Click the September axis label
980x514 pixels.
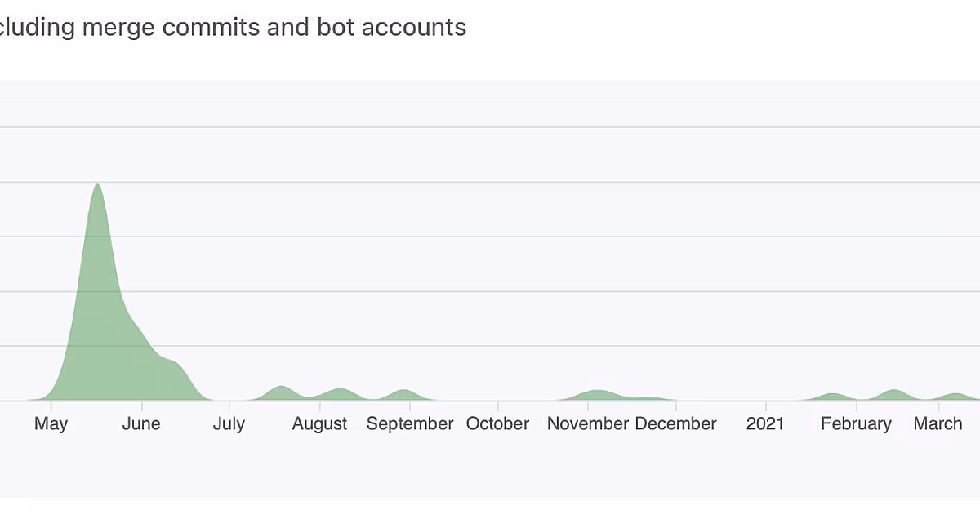click(410, 423)
